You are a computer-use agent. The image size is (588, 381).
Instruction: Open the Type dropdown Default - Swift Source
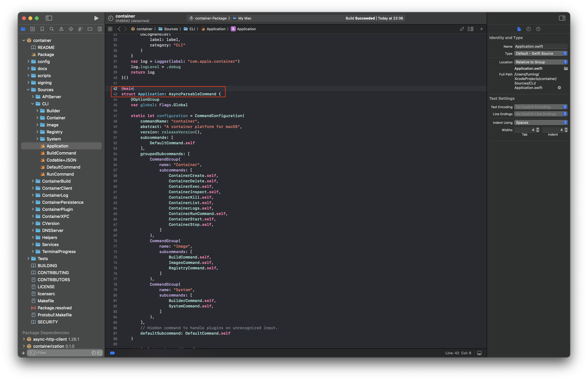pyautogui.click(x=541, y=53)
